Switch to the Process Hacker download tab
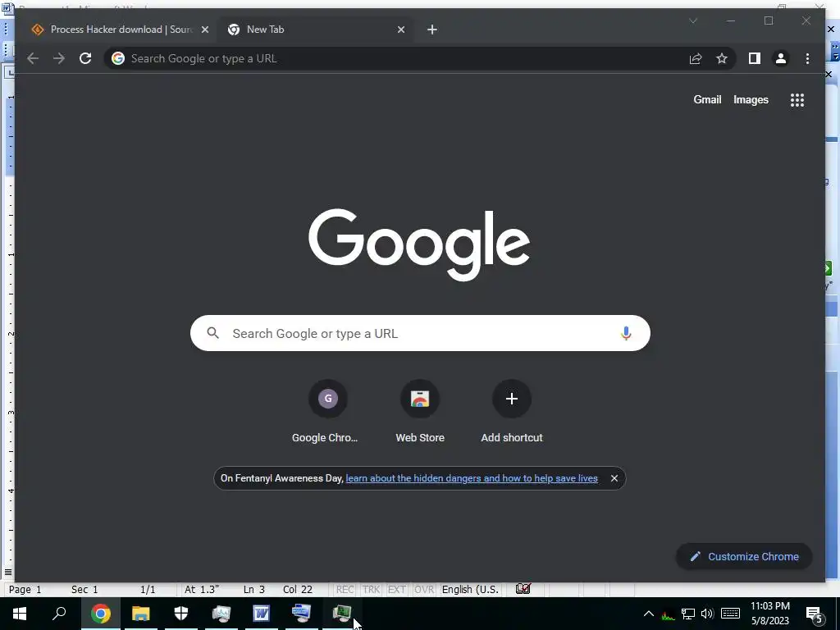840x630 pixels. pos(119,30)
